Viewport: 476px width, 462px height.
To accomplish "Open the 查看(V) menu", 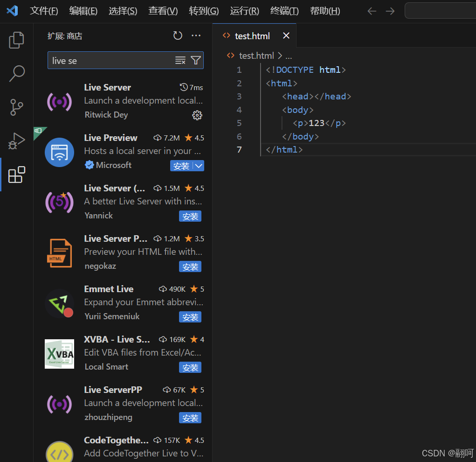I will [x=163, y=11].
